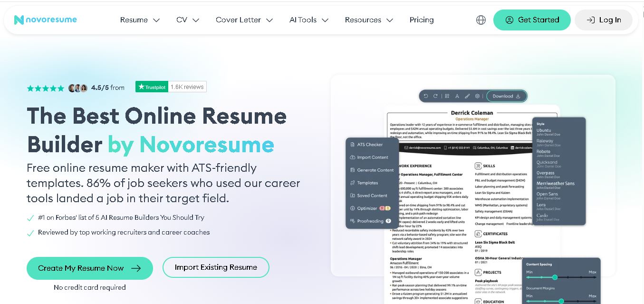Image resolution: width=644 pixels, height=304 pixels.
Task: Click the Download button in preview
Action: coord(507,96)
